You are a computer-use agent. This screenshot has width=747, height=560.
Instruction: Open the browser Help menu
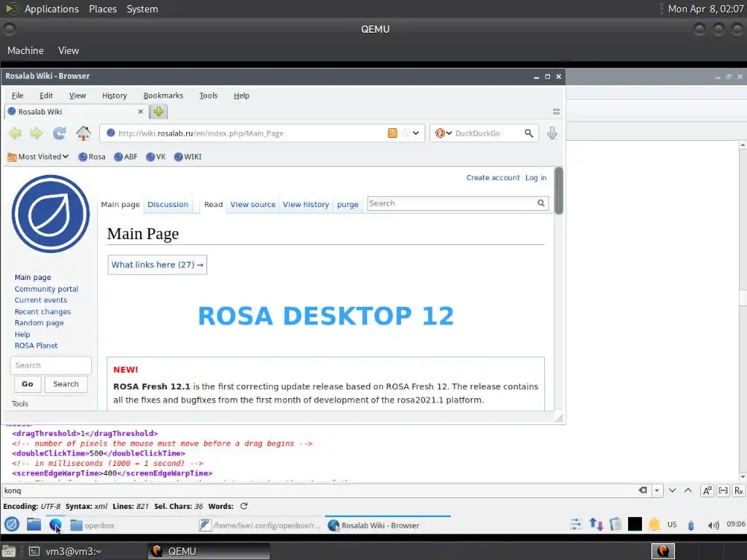(x=241, y=96)
